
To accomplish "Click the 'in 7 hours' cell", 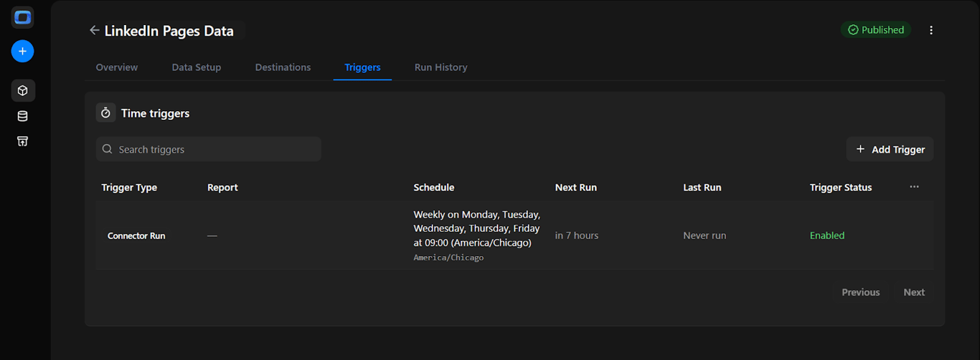I will pyautogui.click(x=577, y=235).
